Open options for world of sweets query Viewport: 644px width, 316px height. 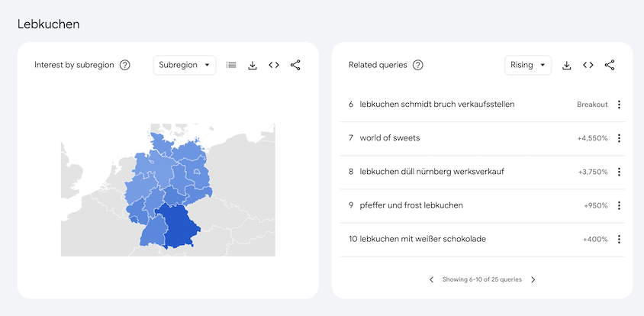point(619,138)
